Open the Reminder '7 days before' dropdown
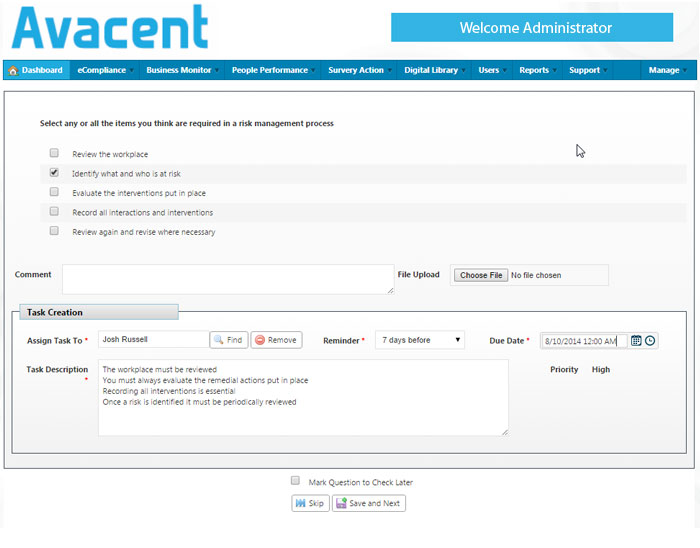Screen dimensions: 700x548 pyautogui.click(x=420, y=340)
